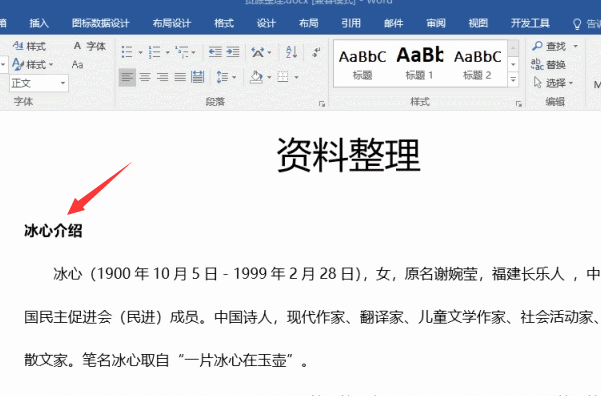This screenshot has width=601, height=396.
Task: Apply the 标题 1 style
Action: click(420, 64)
